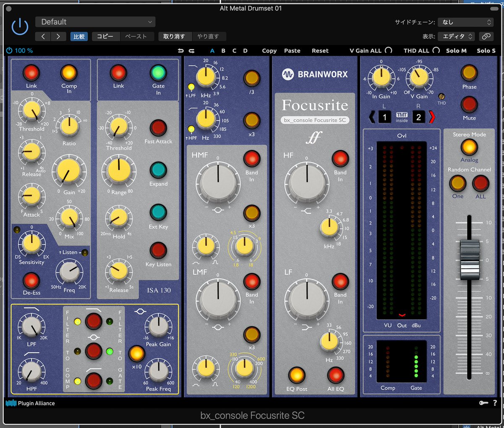Click the THD ALL knob icon
The image size is (504, 428).
tap(436, 50)
